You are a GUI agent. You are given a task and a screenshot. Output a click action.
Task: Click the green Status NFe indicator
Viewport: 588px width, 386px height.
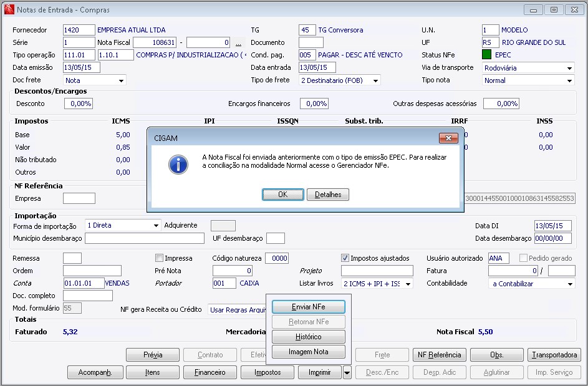486,55
